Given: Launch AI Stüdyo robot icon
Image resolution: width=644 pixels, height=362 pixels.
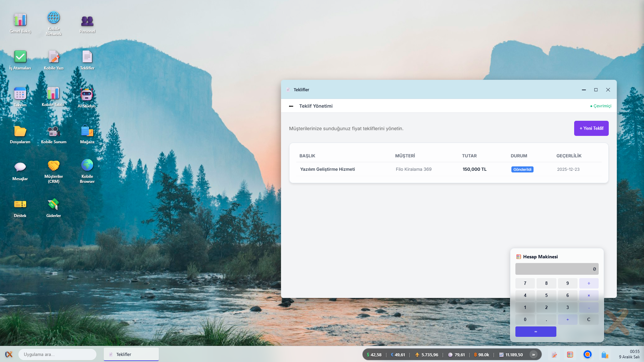Looking at the screenshot, I should [x=87, y=95].
